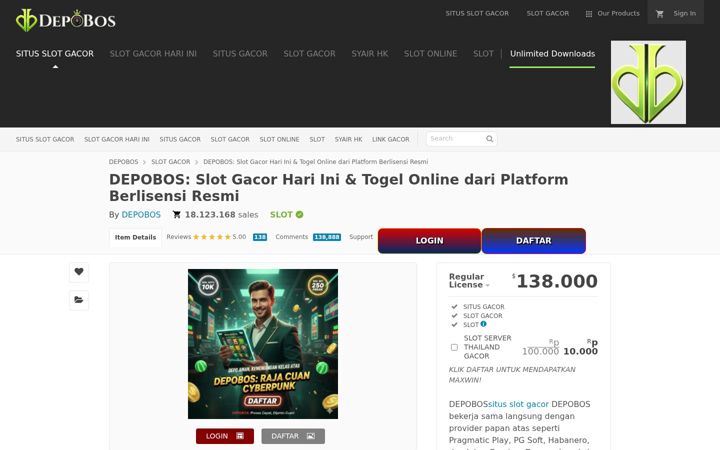The height and width of the screenshot is (450, 720).
Task: Click the info icon beside SLOT feature
Action: point(484,324)
